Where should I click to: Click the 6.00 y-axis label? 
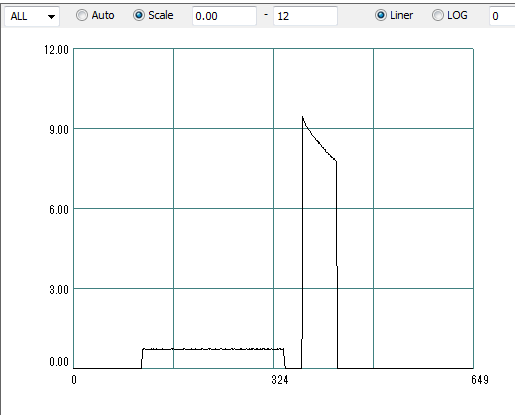(59, 210)
